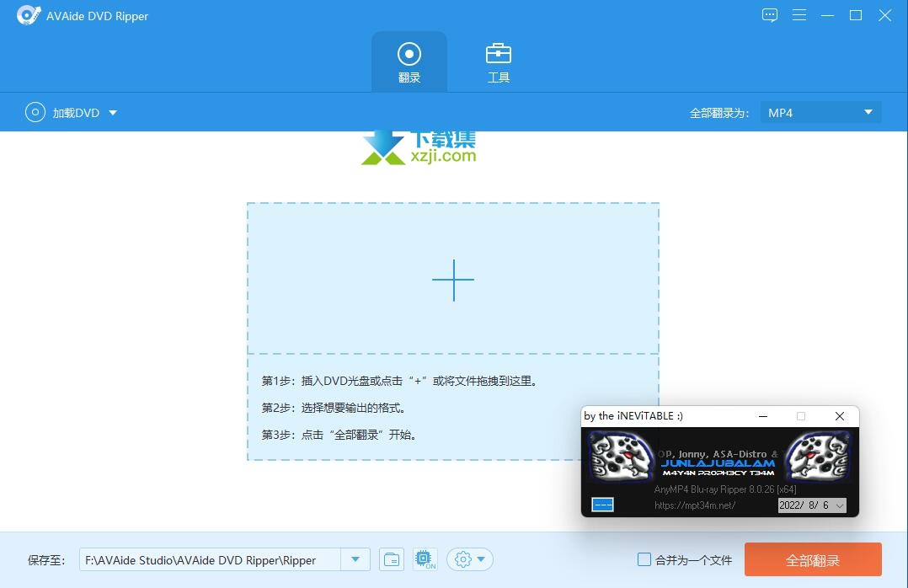
Task: Open the output folder icon
Action: [x=392, y=559]
